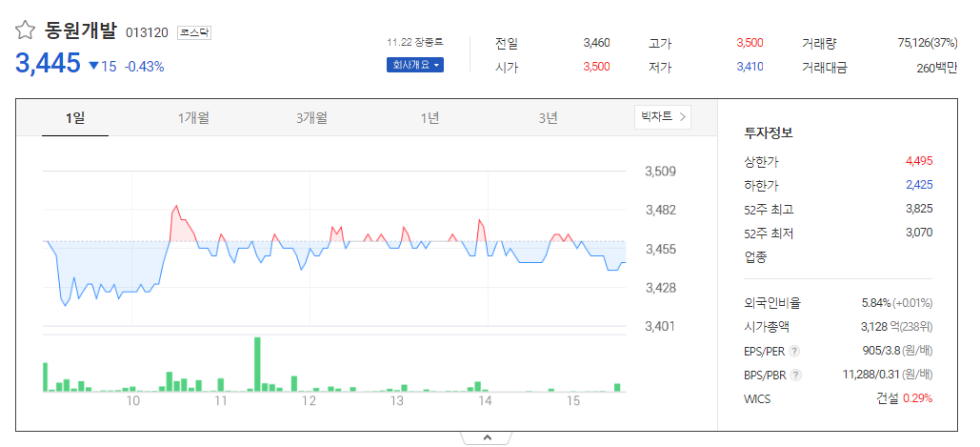Click the price peak after 10 on chart
Screen dimensions: 980x447
click(x=176, y=206)
